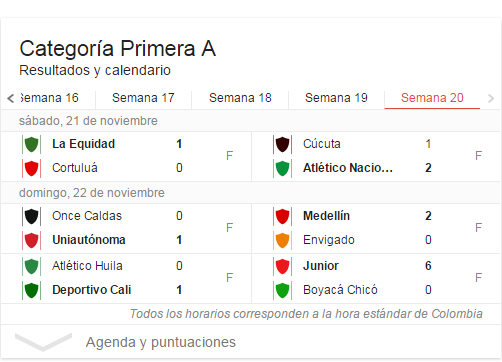Click Deportivo Cali dark green shield crest

[32, 290]
